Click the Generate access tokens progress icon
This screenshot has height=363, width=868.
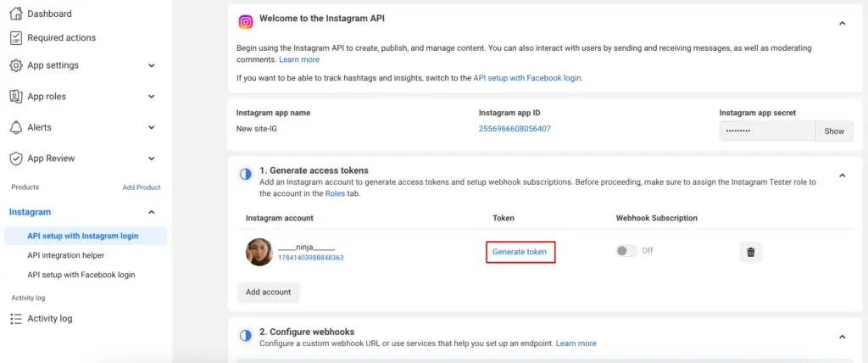245,175
